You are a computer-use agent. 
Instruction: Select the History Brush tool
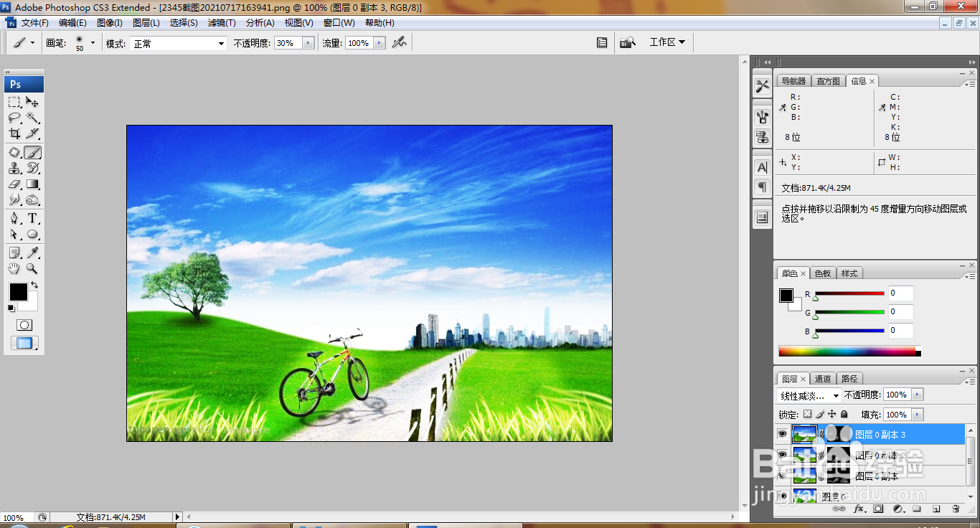(32, 168)
